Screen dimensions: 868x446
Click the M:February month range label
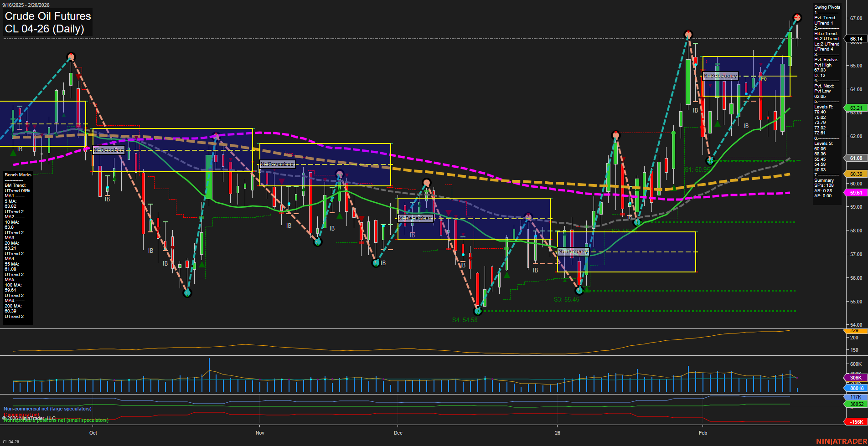[x=720, y=76]
